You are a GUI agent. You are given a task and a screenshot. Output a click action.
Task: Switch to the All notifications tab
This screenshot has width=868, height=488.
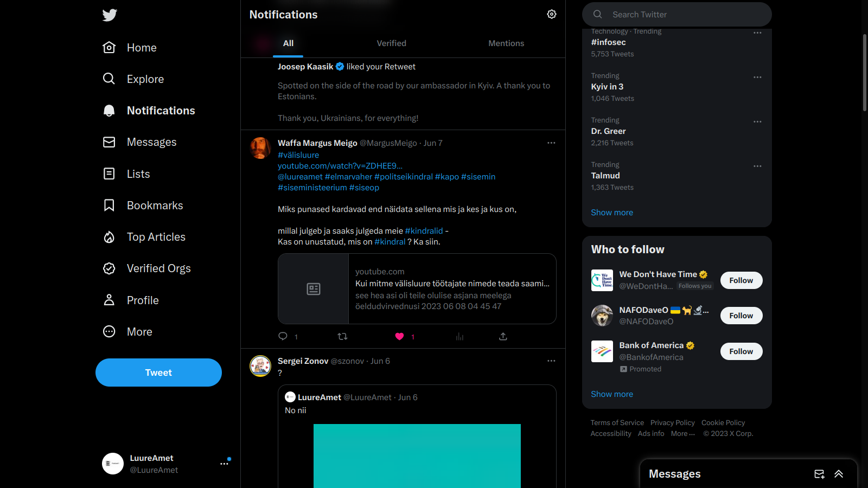point(288,43)
